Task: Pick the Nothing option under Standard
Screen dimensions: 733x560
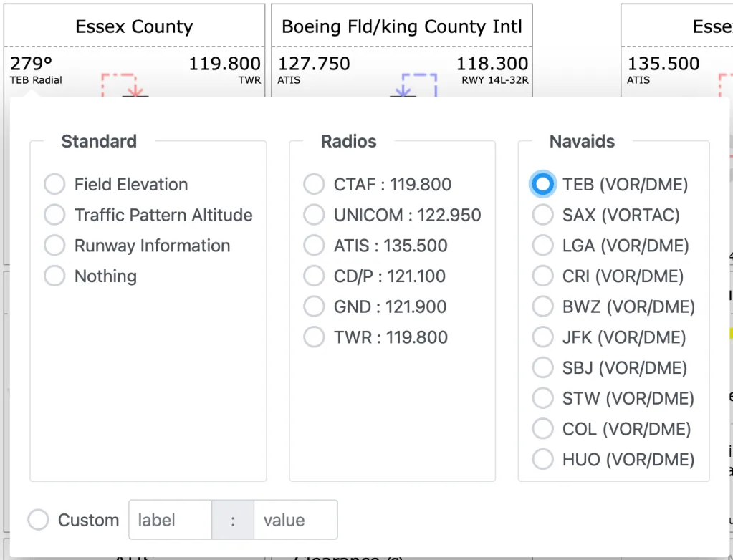Action: click(55, 276)
